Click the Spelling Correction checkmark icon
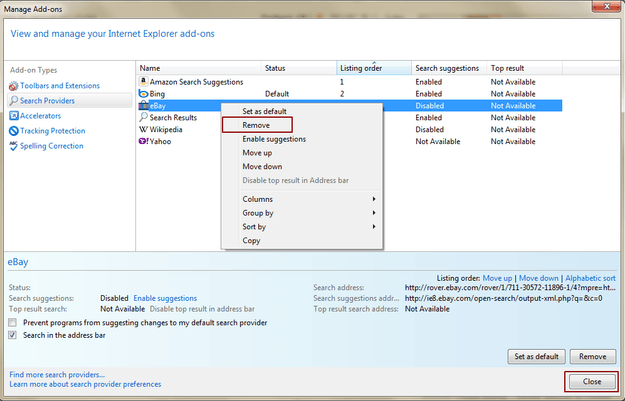The image size is (625, 401). (14, 146)
